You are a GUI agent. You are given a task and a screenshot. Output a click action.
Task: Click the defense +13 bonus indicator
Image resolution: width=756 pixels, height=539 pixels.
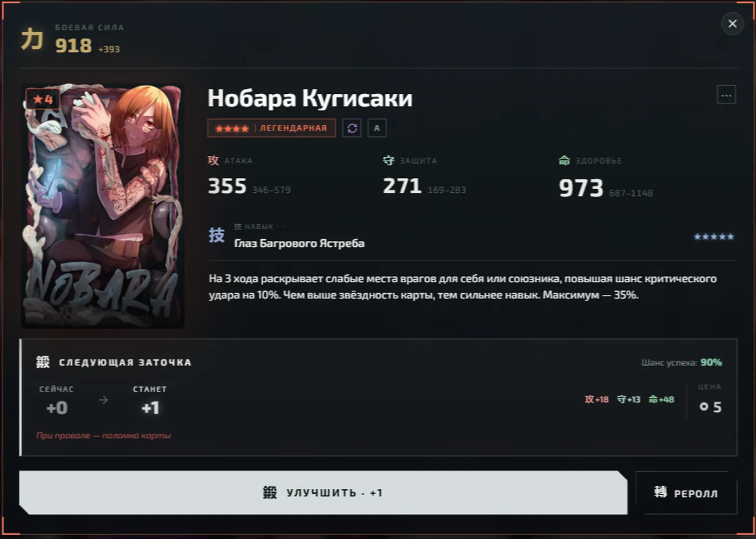[x=629, y=399]
